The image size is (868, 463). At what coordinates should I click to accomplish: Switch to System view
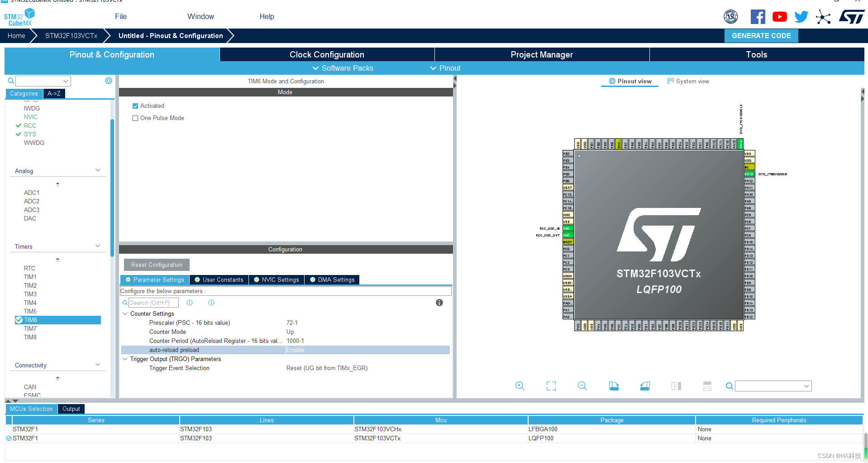coord(688,82)
